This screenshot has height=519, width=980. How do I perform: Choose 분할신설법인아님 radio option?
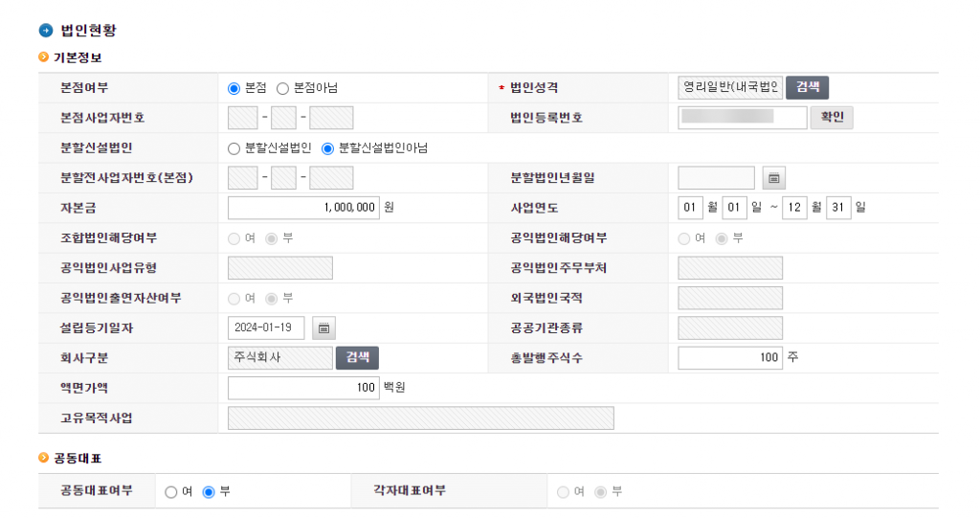pyautogui.click(x=327, y=148)
